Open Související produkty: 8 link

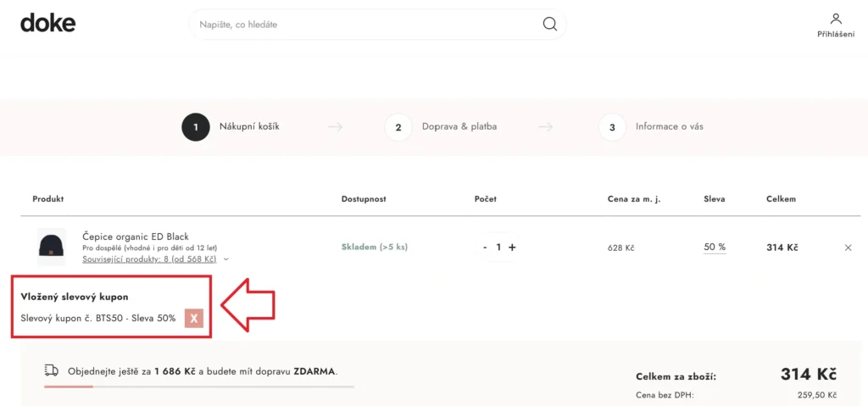[149, 259]
